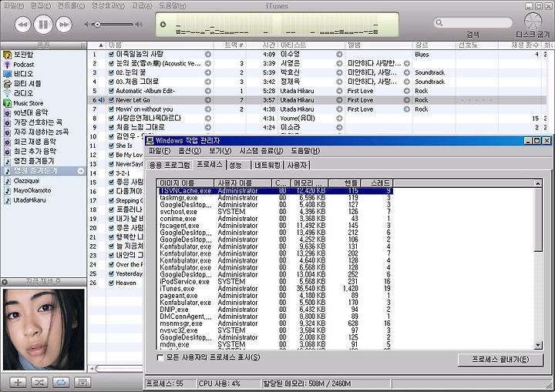Sort processes by 핸들 column
The height and width of the screenshot is (392, 555).
pos(345,183)
